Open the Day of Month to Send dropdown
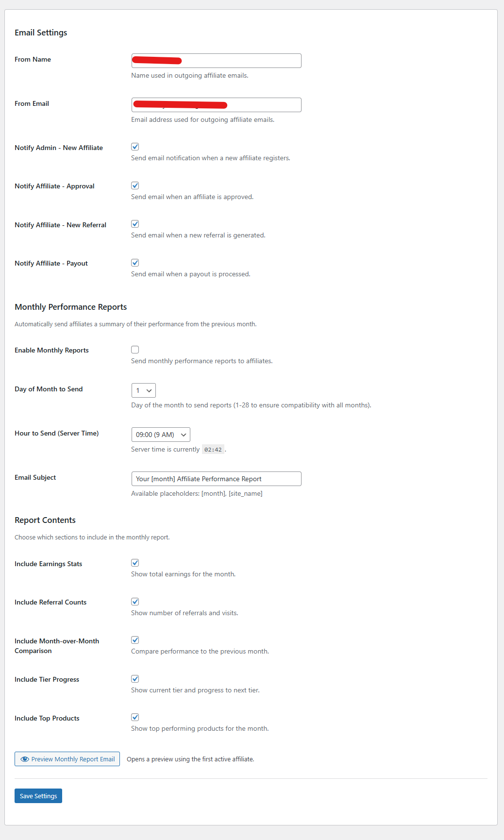The image size is (504, 840). (x=143, y=390)
